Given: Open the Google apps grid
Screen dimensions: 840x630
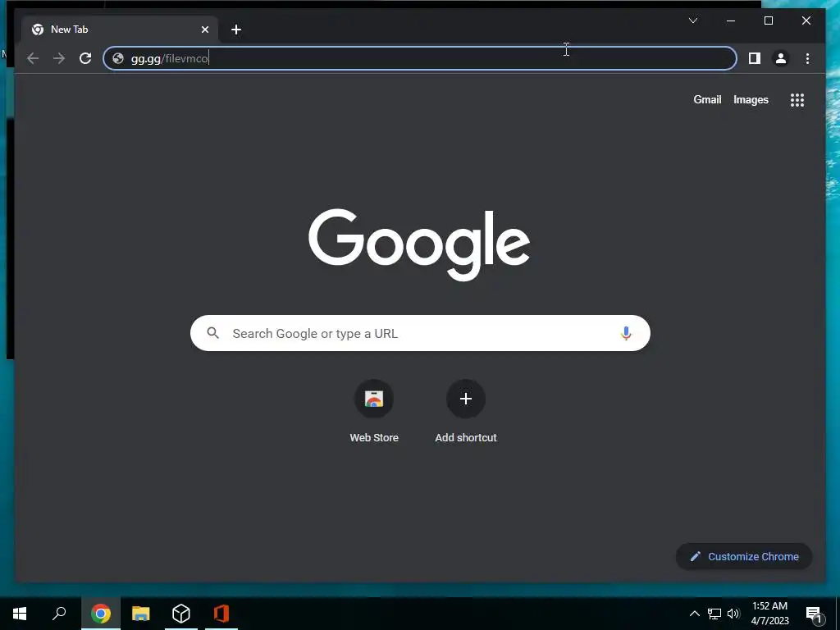Looking at the screenshot, I should click(x=797, y=100).
